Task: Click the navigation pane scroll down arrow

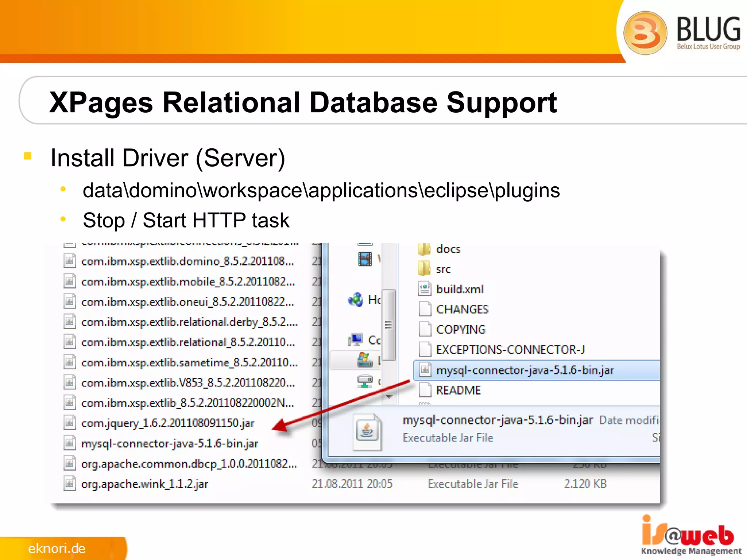Action: [389, 397]
